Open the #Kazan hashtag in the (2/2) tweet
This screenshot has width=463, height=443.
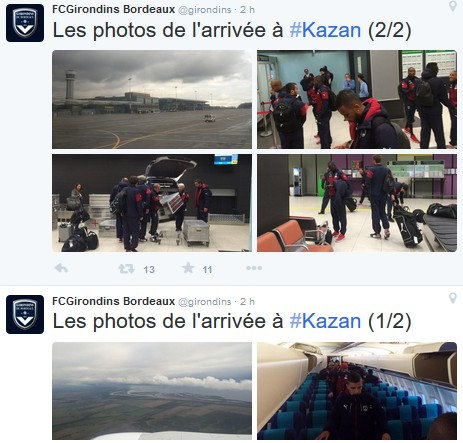[325, 30]
